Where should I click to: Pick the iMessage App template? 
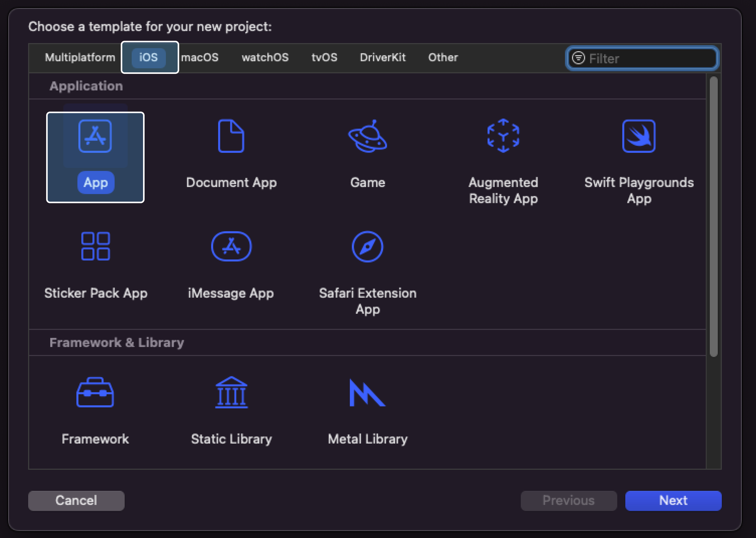231,246
